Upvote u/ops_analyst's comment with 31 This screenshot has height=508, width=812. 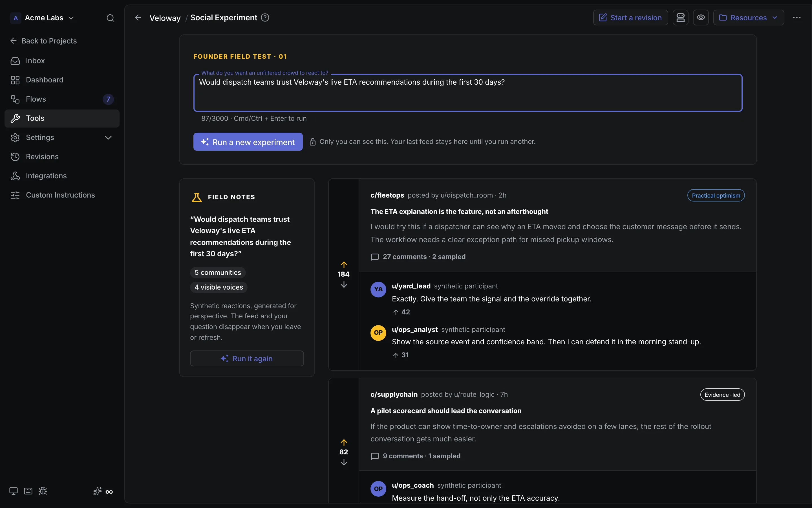pos(396,355)
